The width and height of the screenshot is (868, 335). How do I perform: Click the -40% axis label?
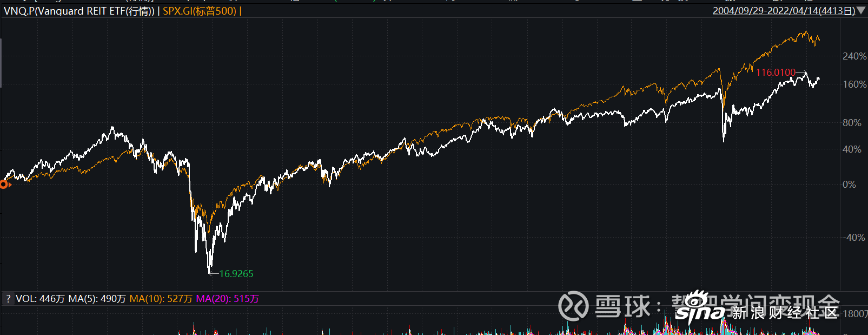[x=854, y=238]
